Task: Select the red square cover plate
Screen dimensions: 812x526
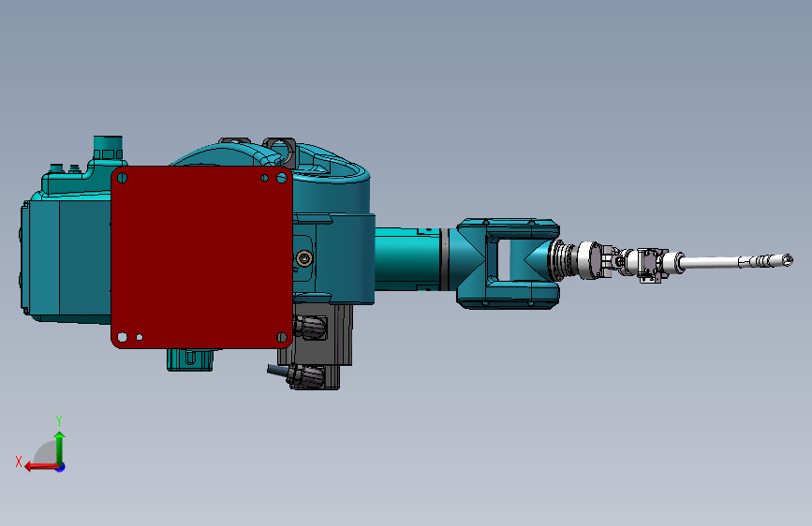Action: 202,257
